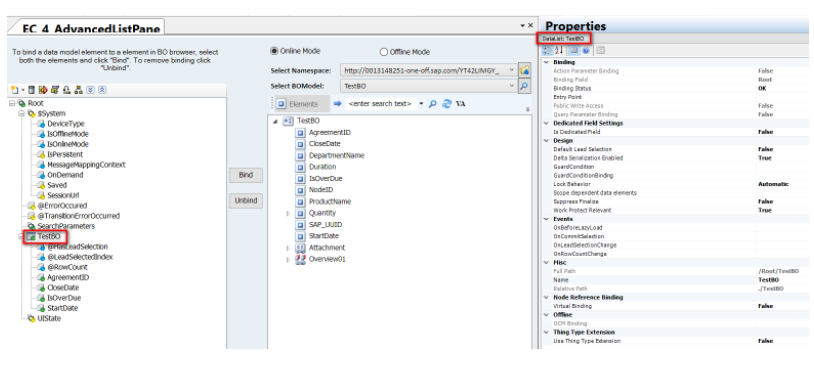Click the Bind button

pos(246,175)
